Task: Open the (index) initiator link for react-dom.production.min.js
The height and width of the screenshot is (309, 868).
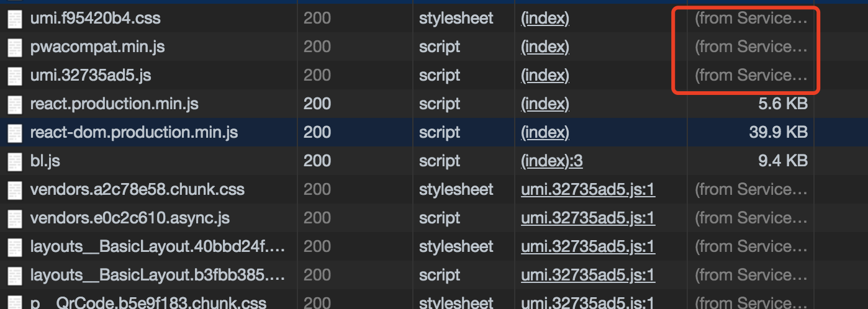Action: [545, 133]
